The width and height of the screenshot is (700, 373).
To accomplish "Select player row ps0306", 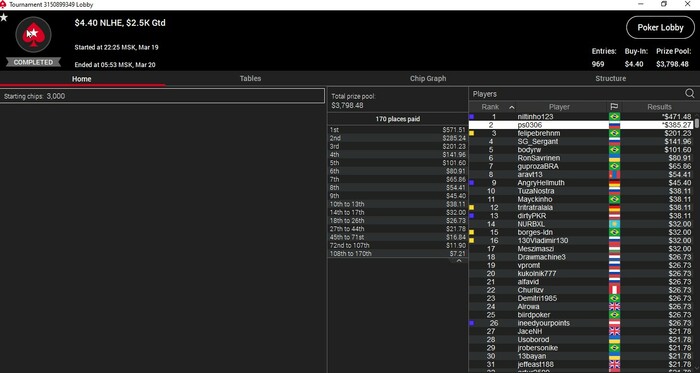I will coord(582,125).
